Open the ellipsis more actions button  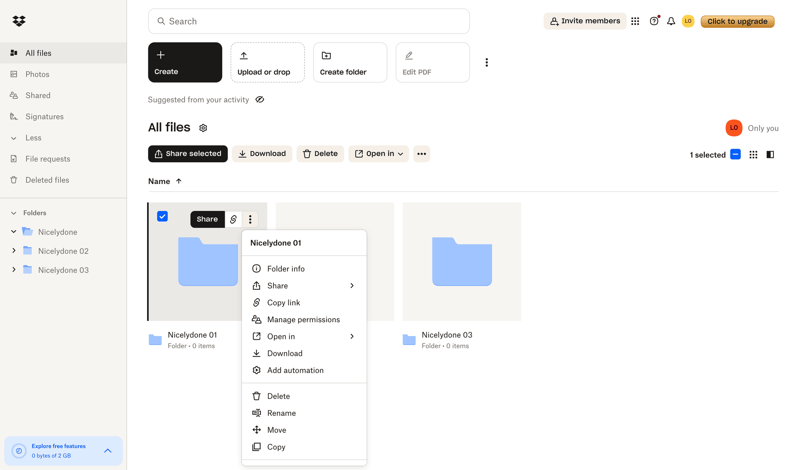(421, 154)
